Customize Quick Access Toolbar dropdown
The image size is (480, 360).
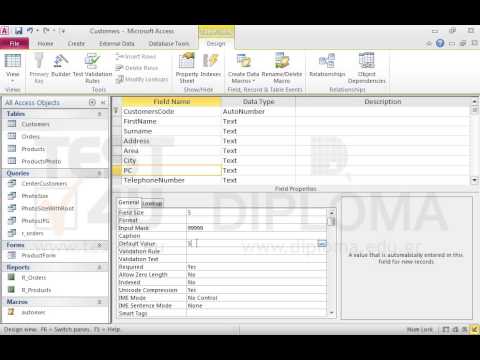point(63,31)
